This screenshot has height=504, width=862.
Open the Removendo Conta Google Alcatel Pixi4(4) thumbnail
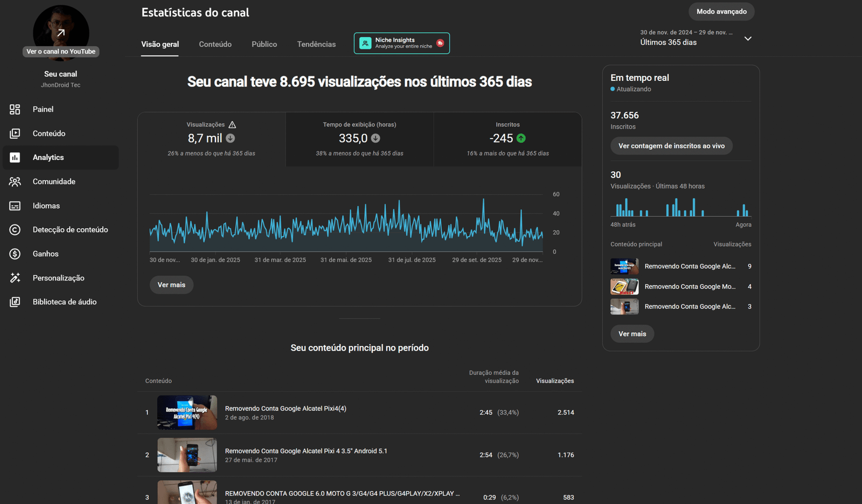pyautogui.click(x=187, y=412)
